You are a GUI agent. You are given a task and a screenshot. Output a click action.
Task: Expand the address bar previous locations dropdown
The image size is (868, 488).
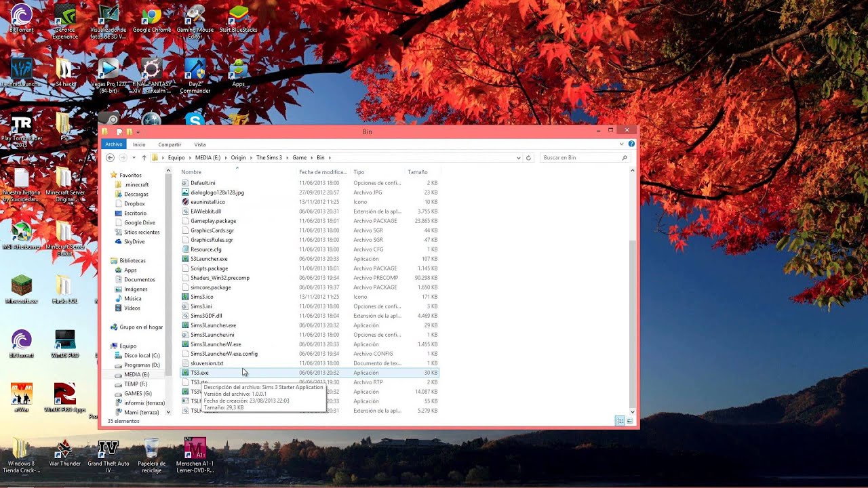pyautogui.click(x=519, y=157)
